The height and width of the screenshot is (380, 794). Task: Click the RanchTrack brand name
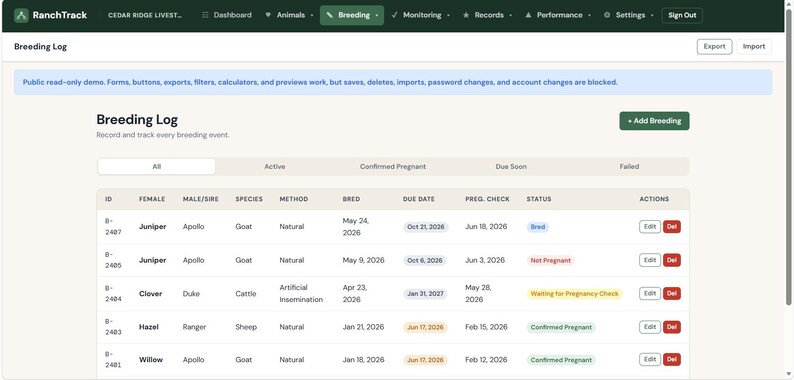click(60, 15)
